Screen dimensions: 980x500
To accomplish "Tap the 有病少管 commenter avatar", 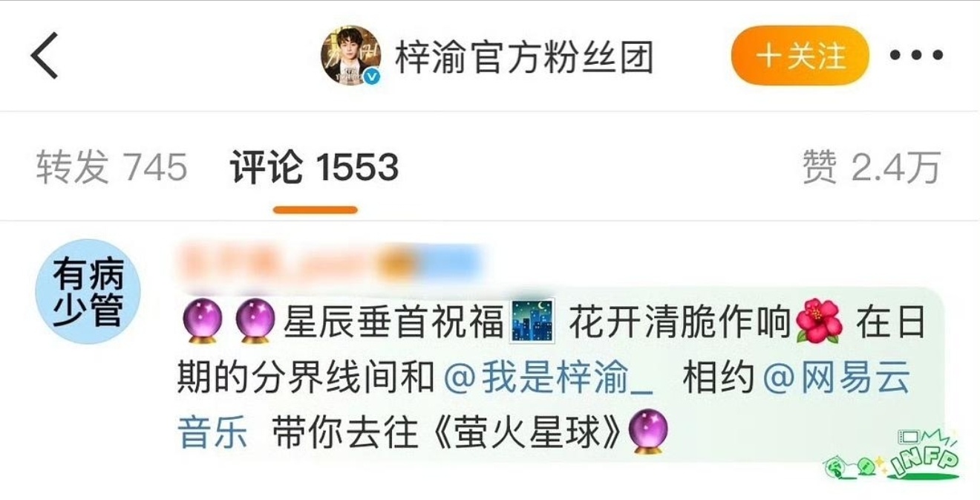I will coord(88,291).
